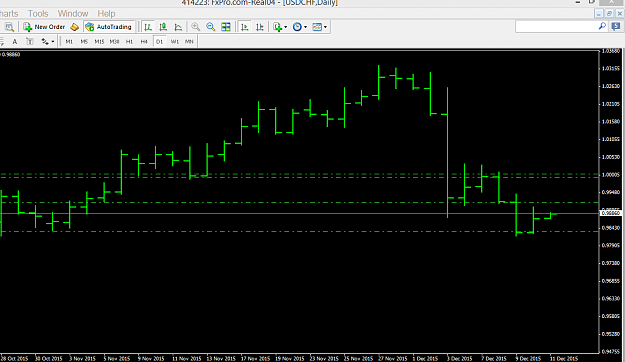Click the 27 Nov 2015 date label
This screenshot has height=362, width=625.
[x=393, y=358]
